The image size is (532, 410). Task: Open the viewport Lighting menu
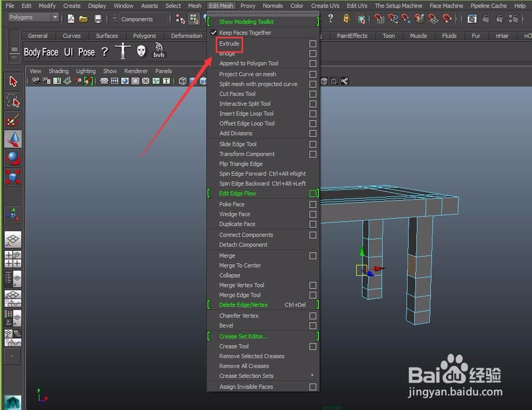tap(86, 71)
